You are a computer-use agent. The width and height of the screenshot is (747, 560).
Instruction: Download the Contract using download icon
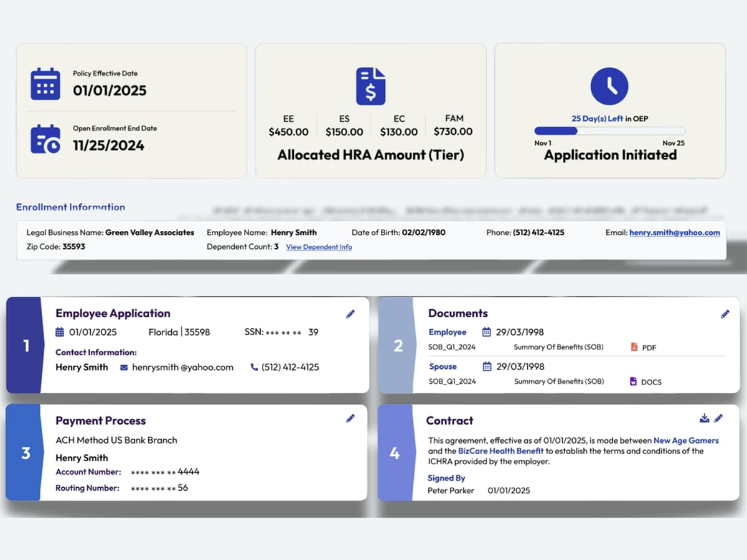click(705, 418)
